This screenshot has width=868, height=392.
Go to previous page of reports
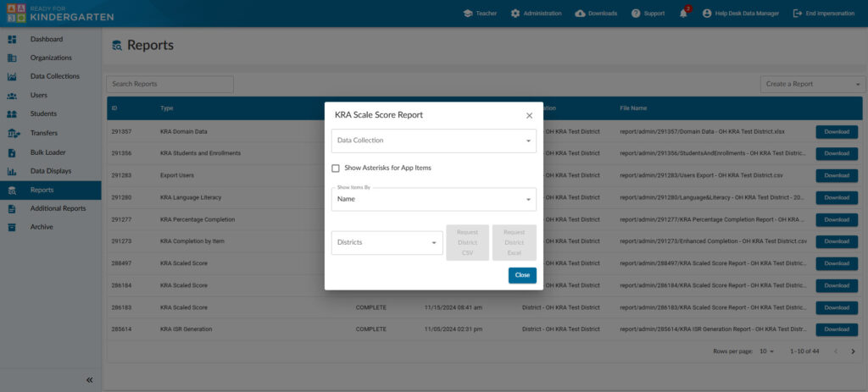(x=836, y=351)
